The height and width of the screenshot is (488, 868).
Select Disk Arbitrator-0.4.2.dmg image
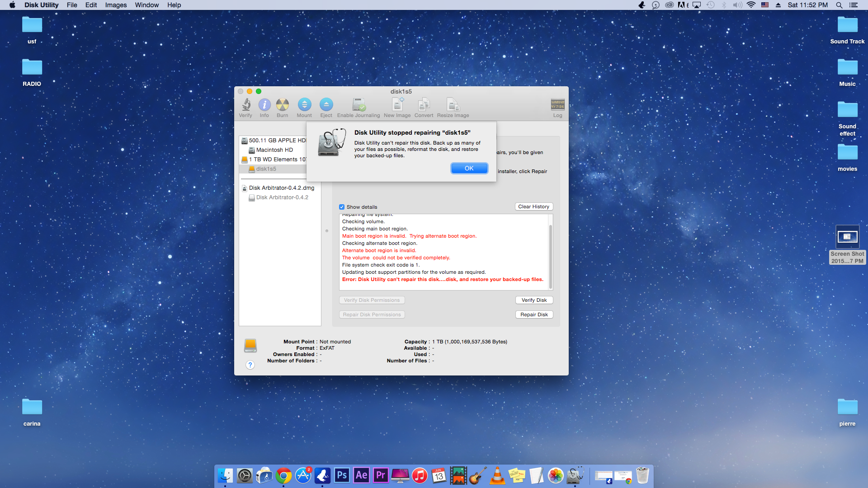coord(280,188)
